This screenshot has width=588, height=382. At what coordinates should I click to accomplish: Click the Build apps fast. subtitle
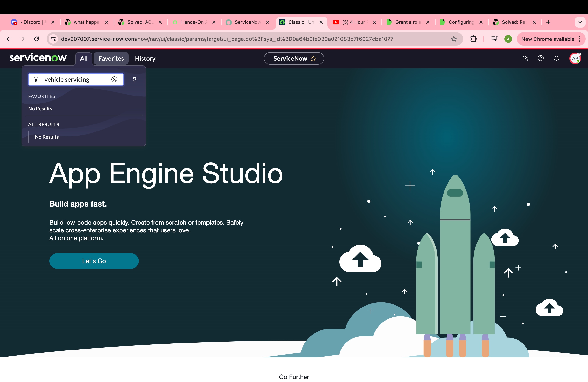78,204
